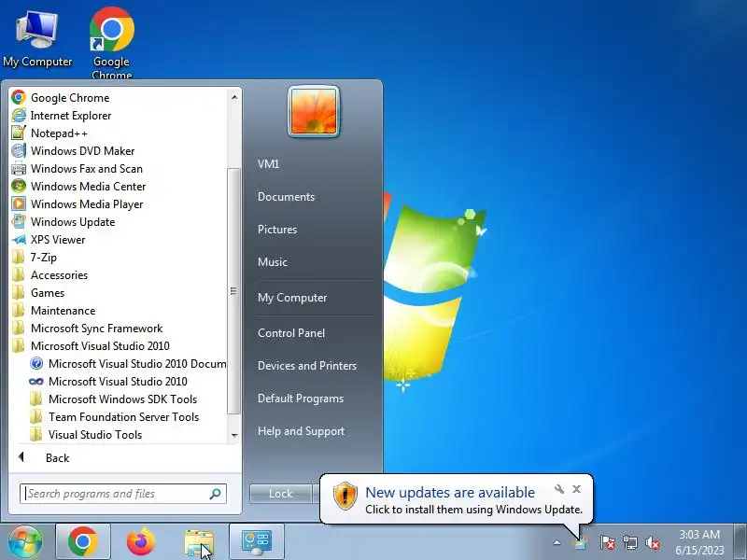Click the Search programs and files box

point(123,494)
